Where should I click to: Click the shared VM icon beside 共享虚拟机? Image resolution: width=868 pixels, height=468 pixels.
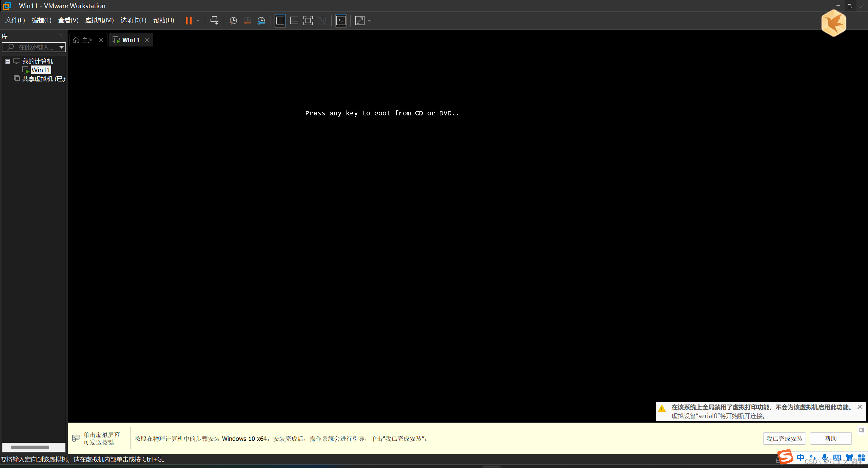[x=17, y=79]
